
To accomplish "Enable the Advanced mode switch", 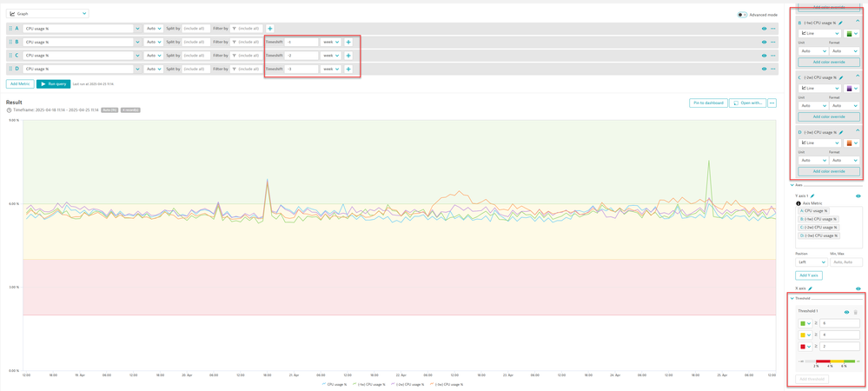I will 742,14.
